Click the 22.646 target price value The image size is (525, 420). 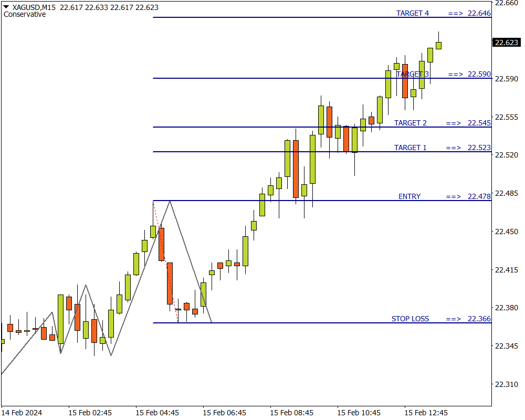[479, 13]
